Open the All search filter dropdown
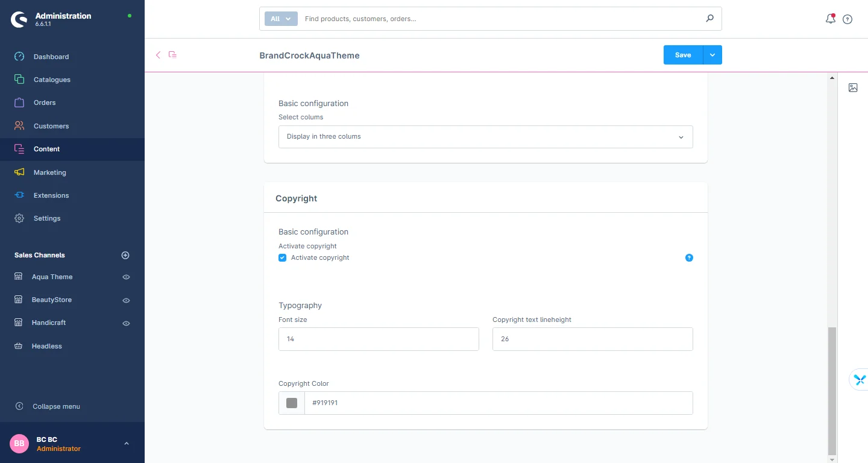This screenshot has height=463, width=868. [281, 19]
